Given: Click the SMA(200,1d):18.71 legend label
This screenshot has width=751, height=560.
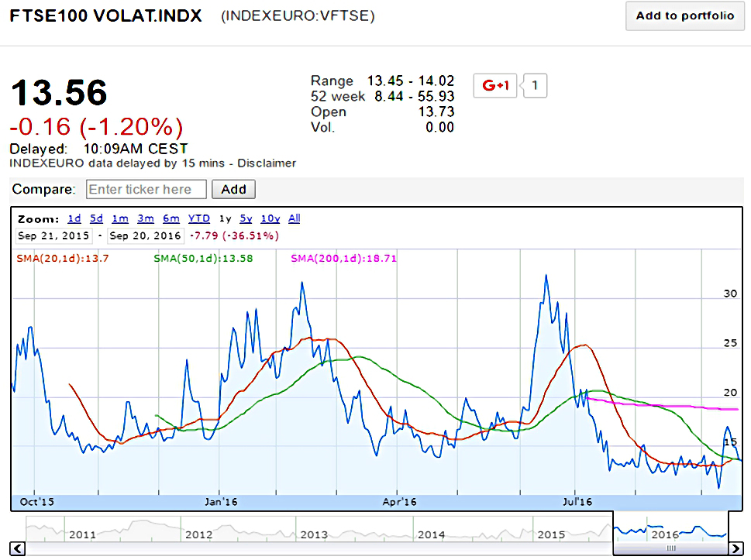Looking at the screenshot, I should [x=344, y=259].
